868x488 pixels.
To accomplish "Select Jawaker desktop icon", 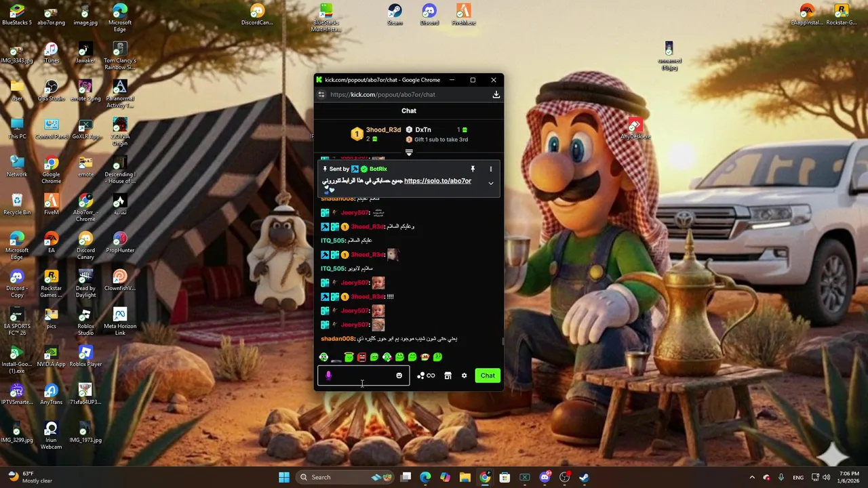I will [85, 53].
